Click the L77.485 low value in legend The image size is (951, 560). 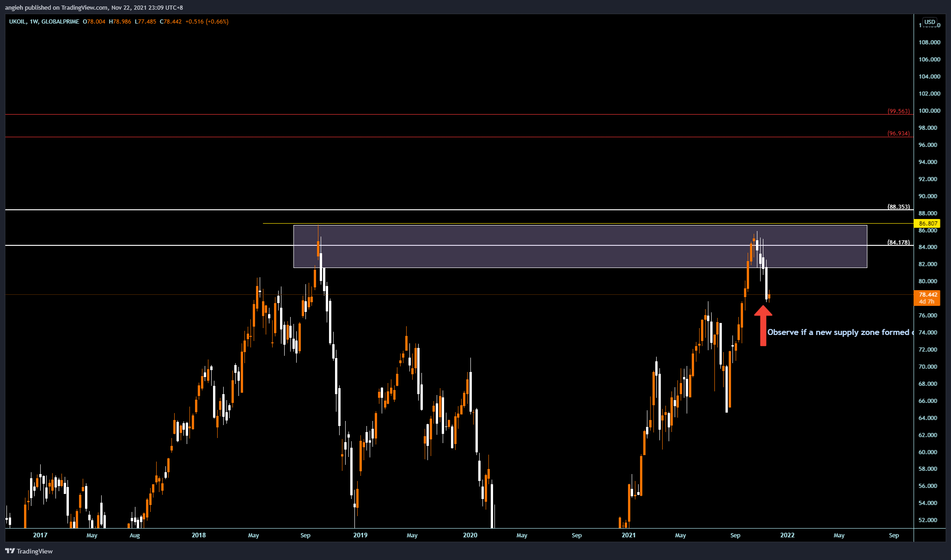[146, 22]
